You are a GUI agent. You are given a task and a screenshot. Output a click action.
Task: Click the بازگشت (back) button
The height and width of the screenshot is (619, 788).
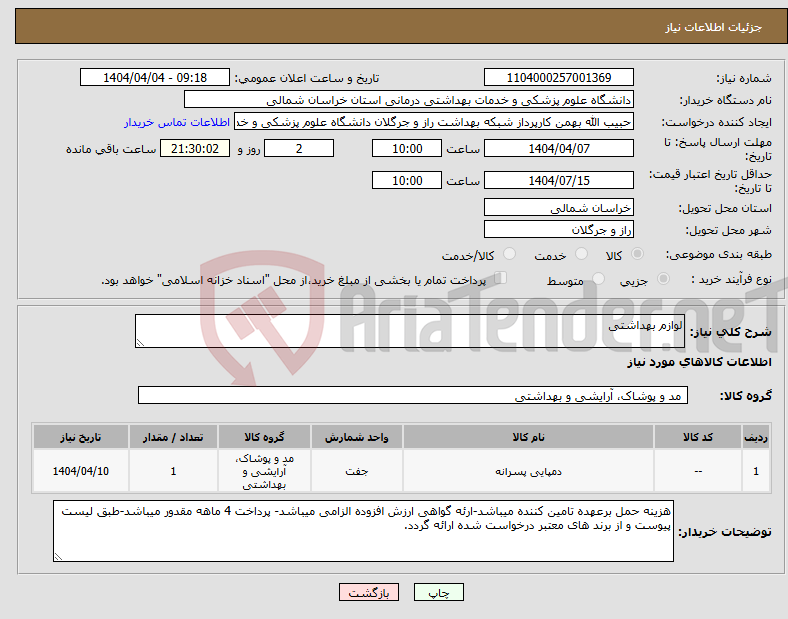(369, 592)
